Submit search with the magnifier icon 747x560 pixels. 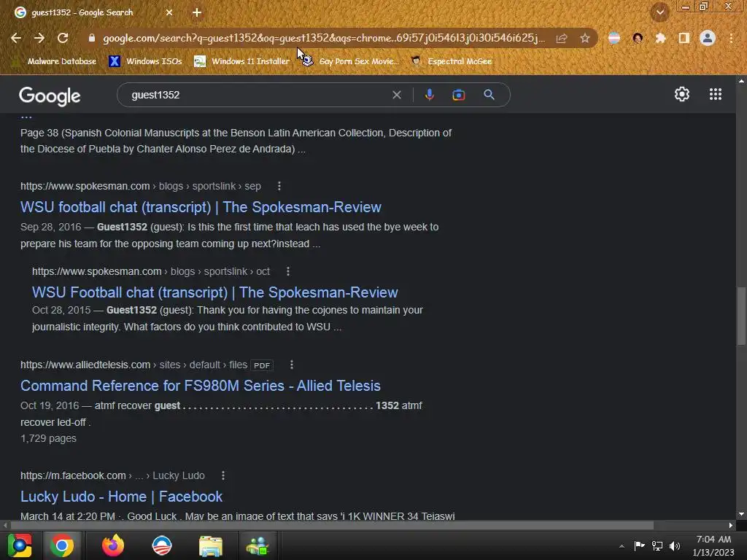point(489,95)
